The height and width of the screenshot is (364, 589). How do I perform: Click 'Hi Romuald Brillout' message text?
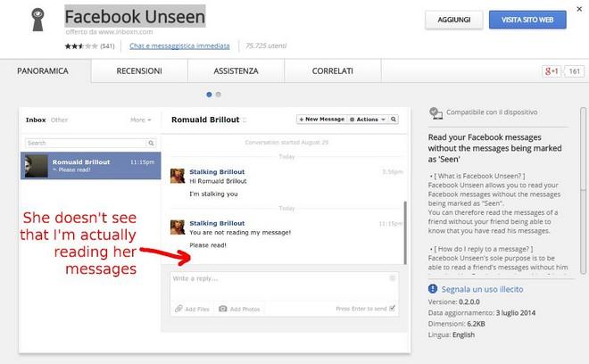pyautogui.click(x=218, y=181)
